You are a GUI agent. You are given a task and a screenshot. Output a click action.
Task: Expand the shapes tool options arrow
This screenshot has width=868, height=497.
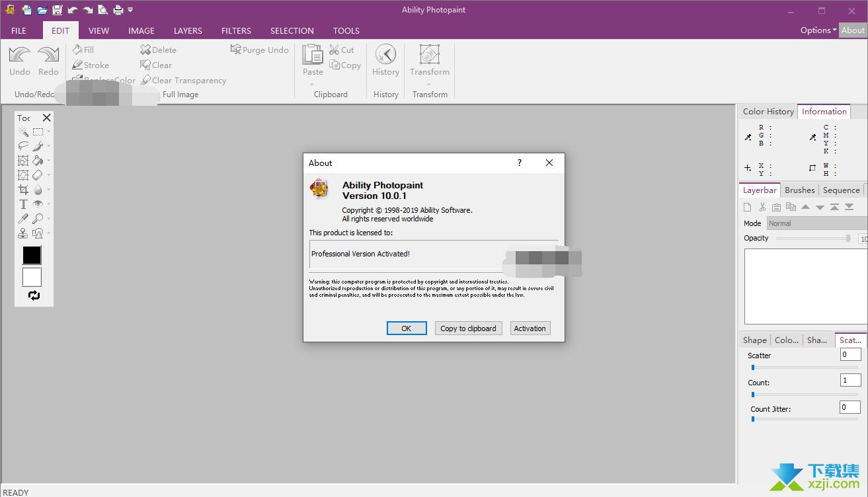(x=48, y=234)
